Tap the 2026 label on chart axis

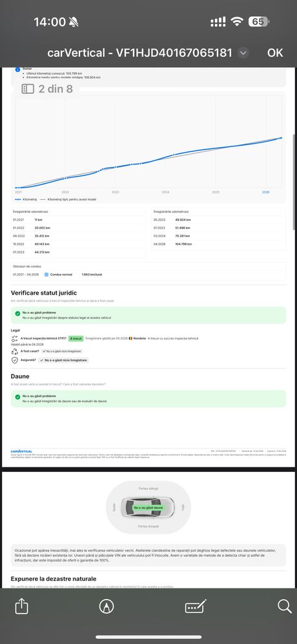click(266, 192)
